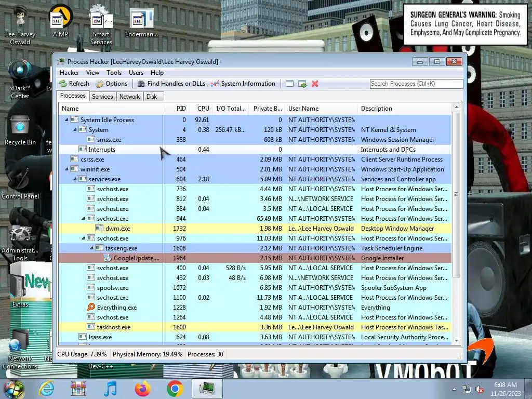532x399 pixels.
Task: Click the Everything.exe magnifier icon
Action: point(90,307)
